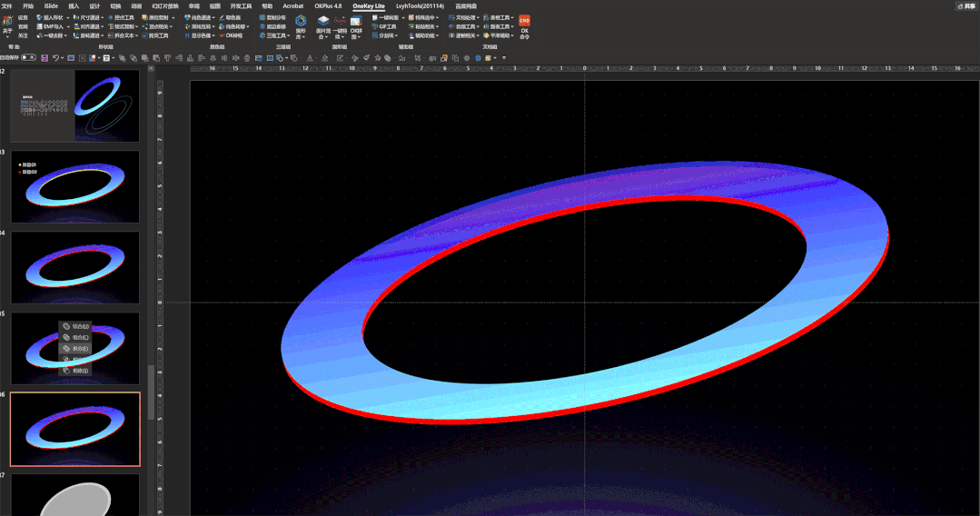
Task: Click the blue gear icon in quick toolbar
Action: pos(478,57)
